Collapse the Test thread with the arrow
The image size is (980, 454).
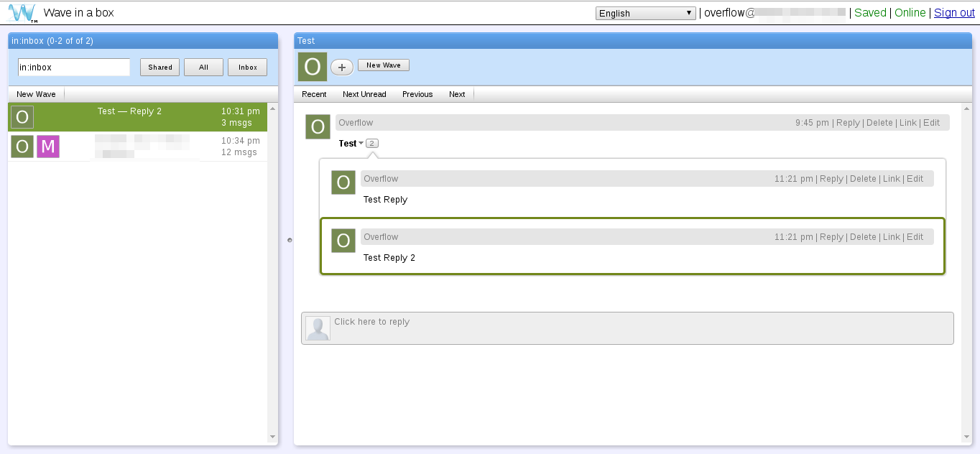point(361,144)
